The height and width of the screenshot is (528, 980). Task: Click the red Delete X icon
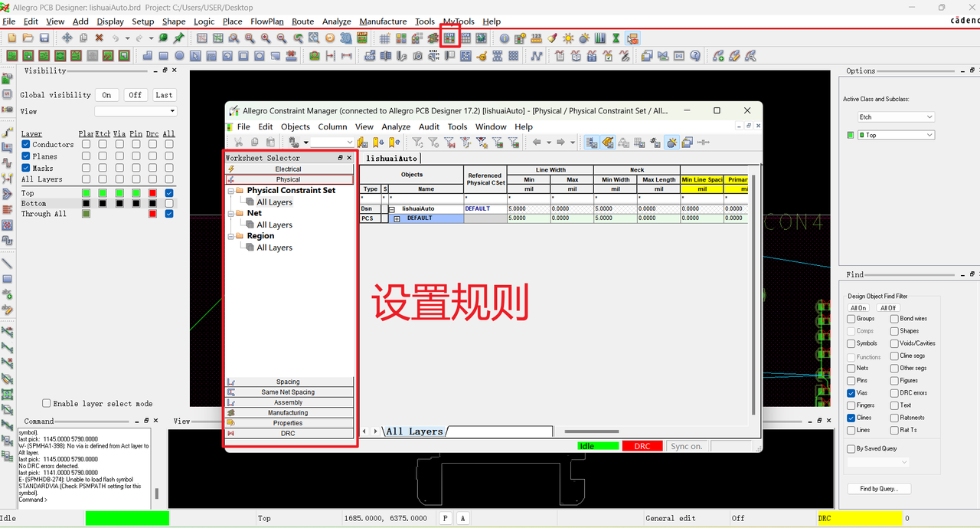[x=99, y=38]
